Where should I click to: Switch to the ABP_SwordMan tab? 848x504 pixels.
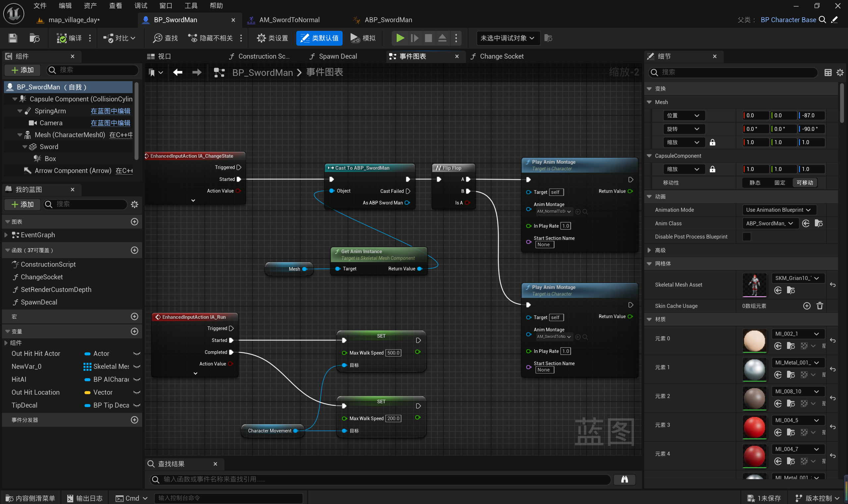pyautogui.click(x=388, y=20)
